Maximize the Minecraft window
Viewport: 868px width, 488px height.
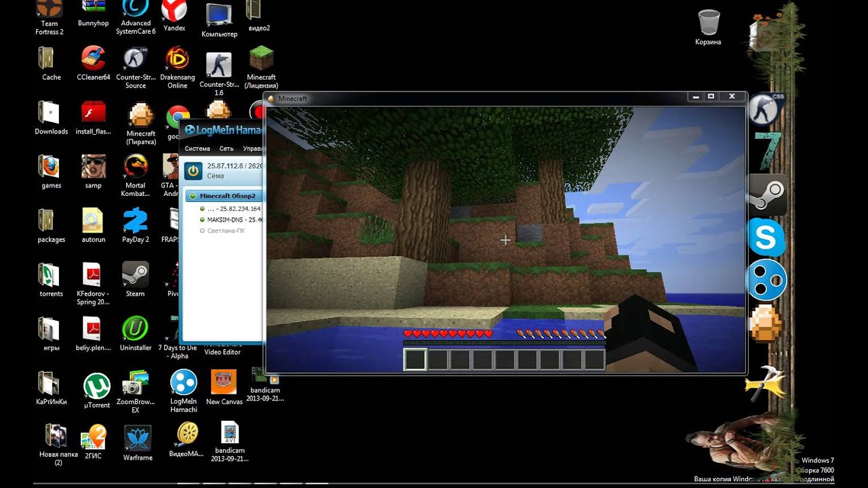tap(711, 97)
